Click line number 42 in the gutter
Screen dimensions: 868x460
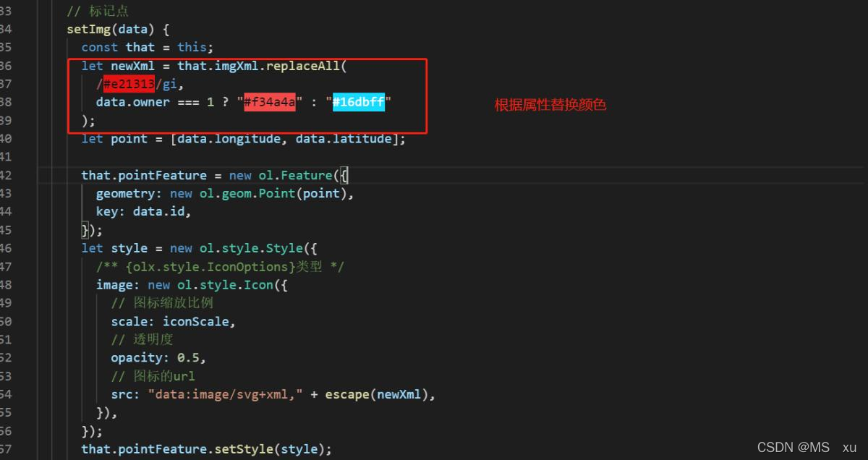5,176
